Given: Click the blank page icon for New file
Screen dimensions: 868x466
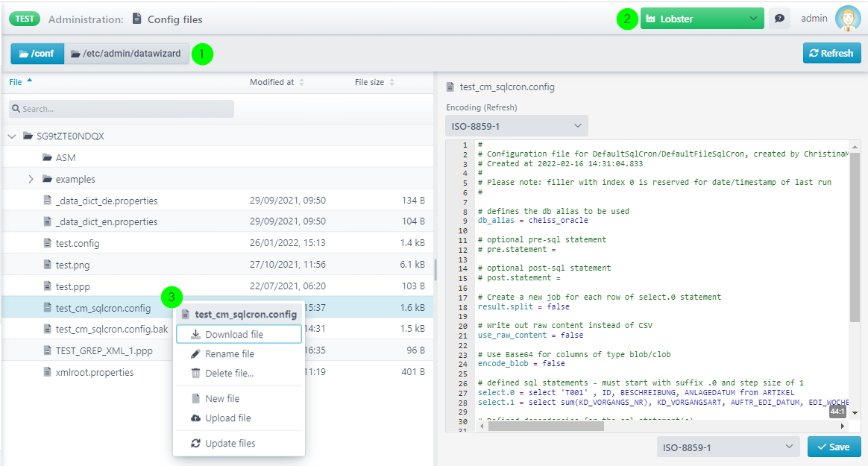Looking at the screenshot, I should (195, 398).
